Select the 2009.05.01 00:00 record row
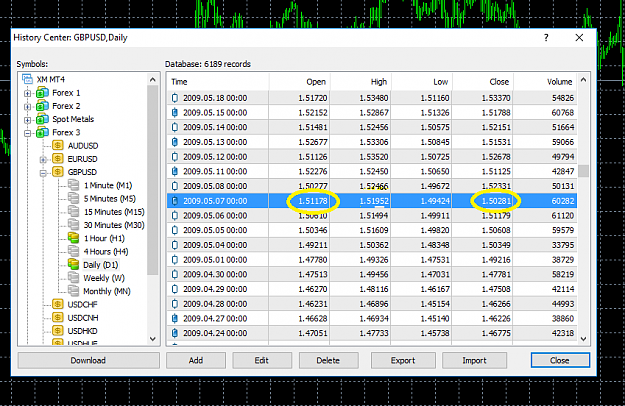625x406 pixels. [372, 260]
